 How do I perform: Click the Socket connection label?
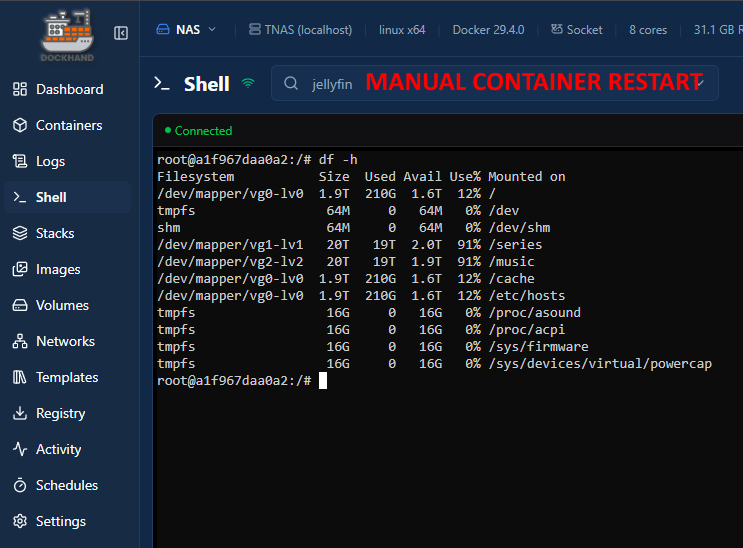tap(584, 30)
